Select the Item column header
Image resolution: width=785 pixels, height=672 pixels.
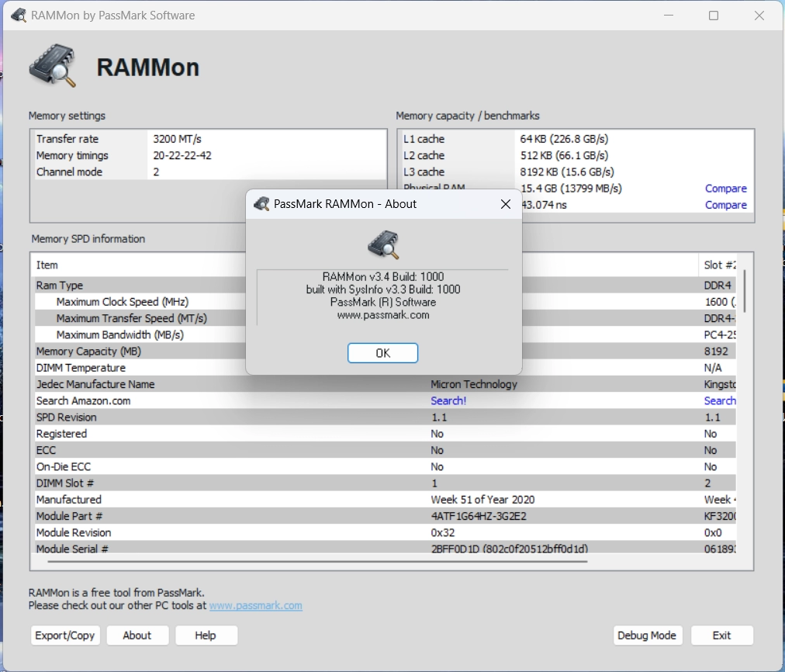click(47, 265)
